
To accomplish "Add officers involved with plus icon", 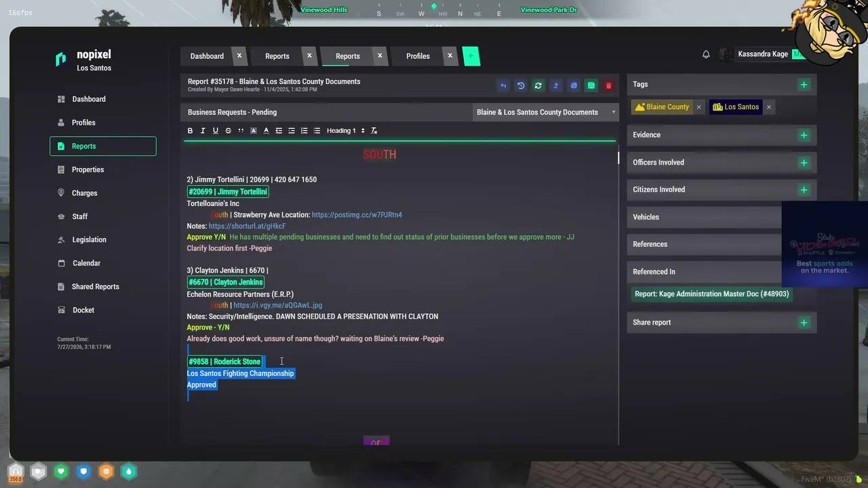I will click(x=804, y=163).
